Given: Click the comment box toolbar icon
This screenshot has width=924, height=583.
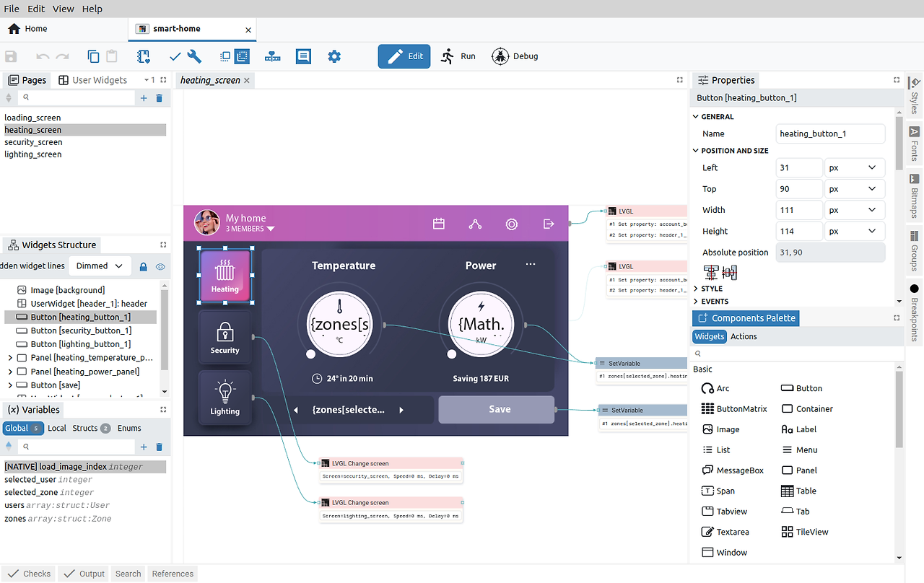Looking at the screenshot, I should 303,56.
